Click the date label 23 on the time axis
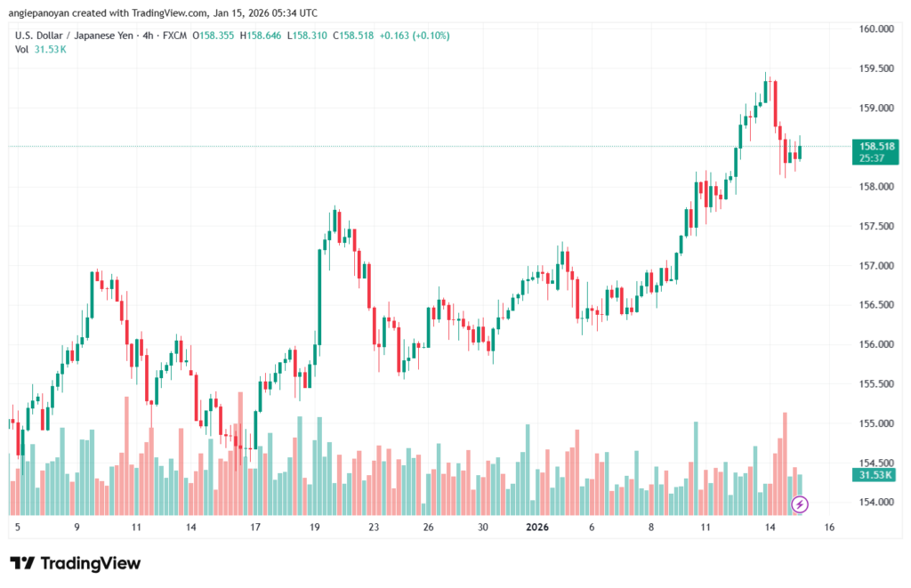 pos(374,527)
